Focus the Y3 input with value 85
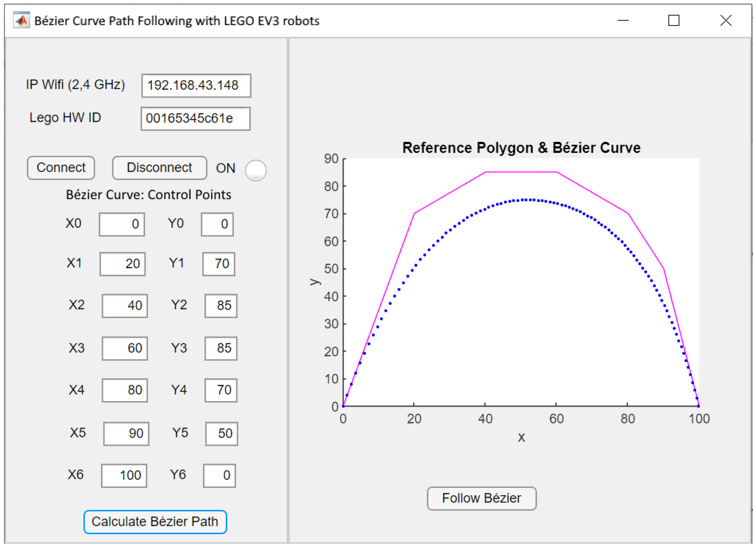 221,348
